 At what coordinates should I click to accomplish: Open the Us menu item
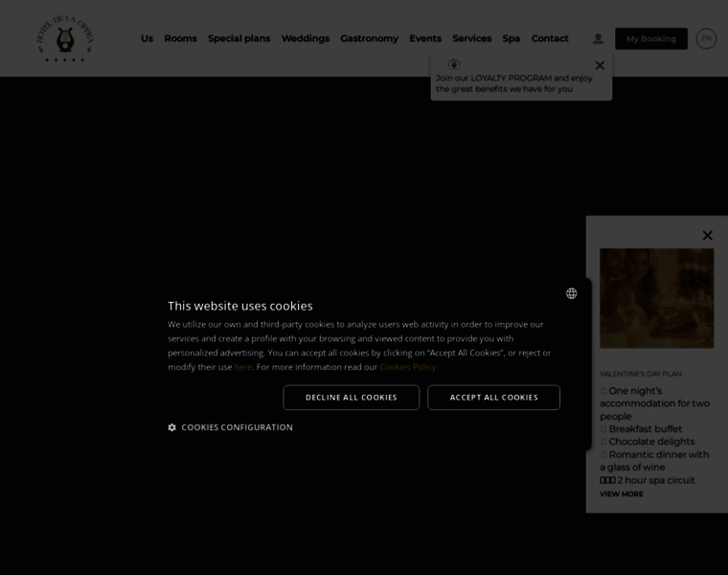[147, 38]
